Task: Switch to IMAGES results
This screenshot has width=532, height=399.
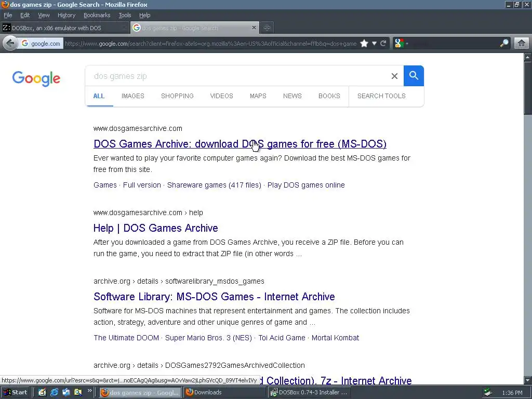Action: pyautogui.click(x=133, y=96)
